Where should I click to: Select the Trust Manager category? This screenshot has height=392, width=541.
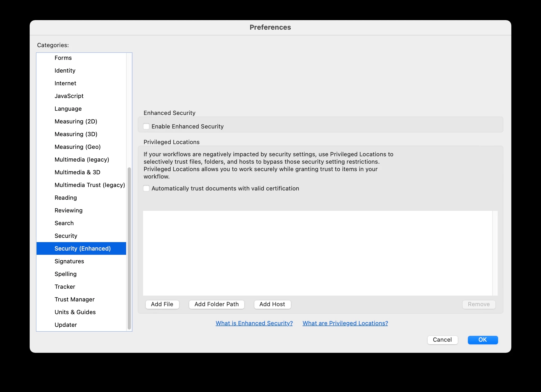[x=74, y=299]
